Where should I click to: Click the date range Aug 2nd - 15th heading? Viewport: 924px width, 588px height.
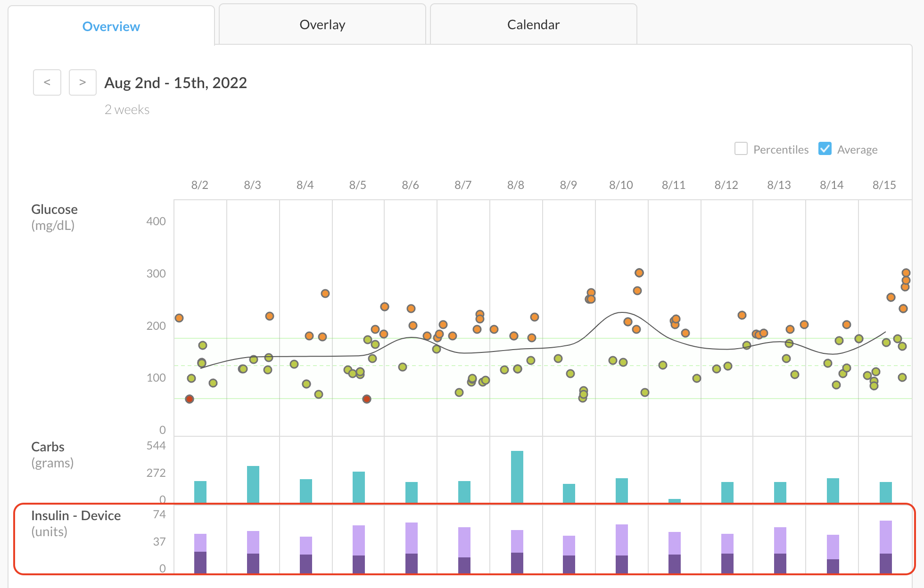[175, 83]
